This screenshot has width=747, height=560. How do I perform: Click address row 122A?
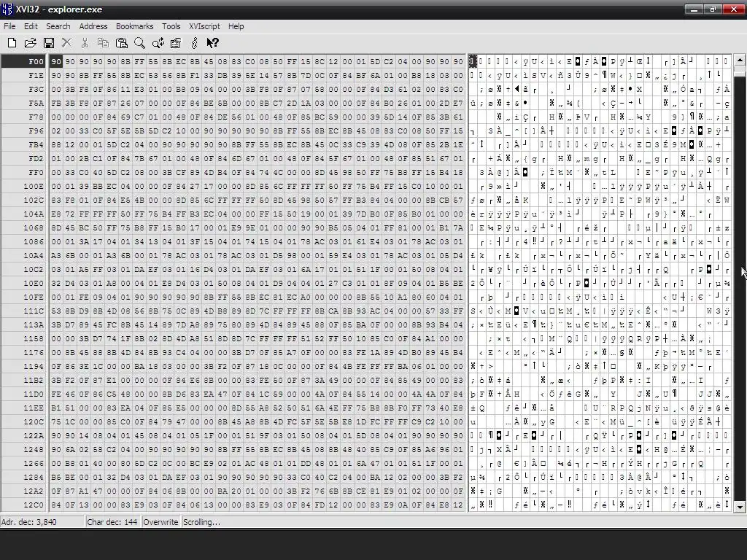(x=24, y=435)
